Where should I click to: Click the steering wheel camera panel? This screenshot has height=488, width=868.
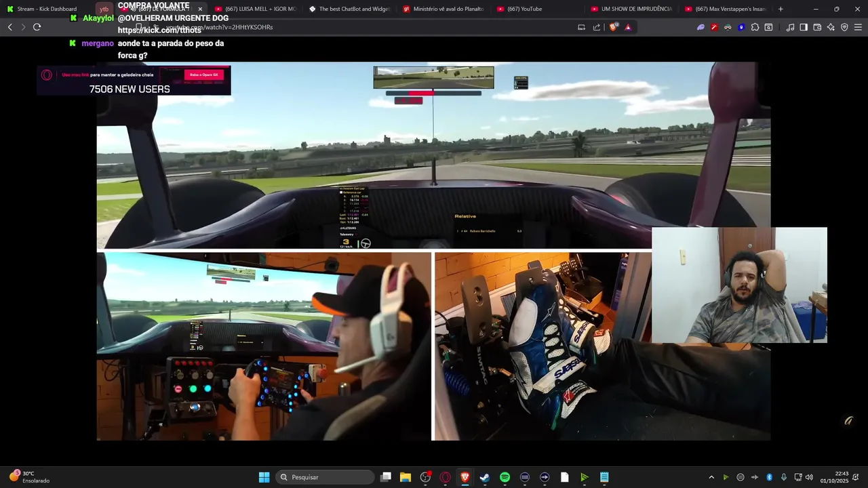(x=264, y=346)
